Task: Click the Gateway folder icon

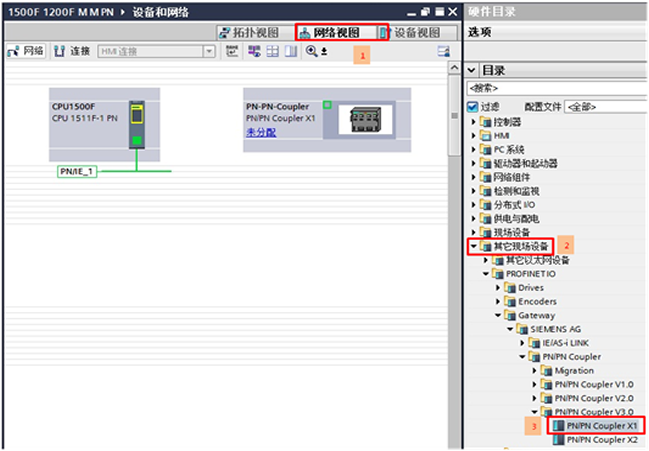Action: (x=510, y=315)
